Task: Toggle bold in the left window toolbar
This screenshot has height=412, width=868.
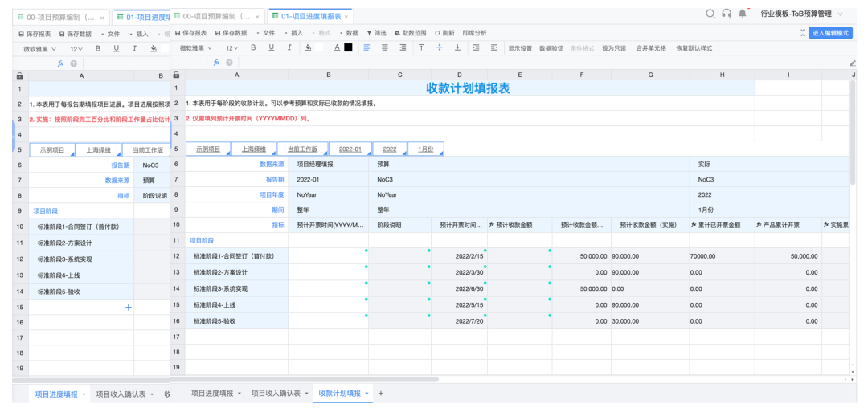Action: point(98,48)
